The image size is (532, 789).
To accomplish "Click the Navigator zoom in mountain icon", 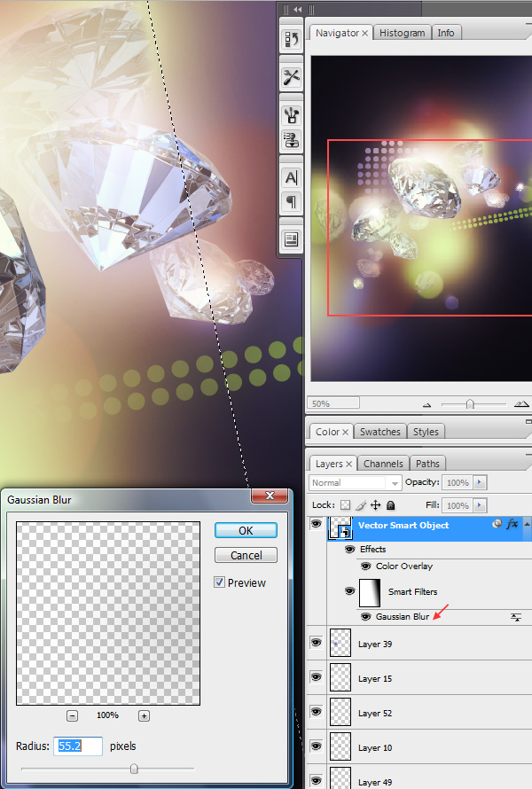I will click(x=521, y=403).
